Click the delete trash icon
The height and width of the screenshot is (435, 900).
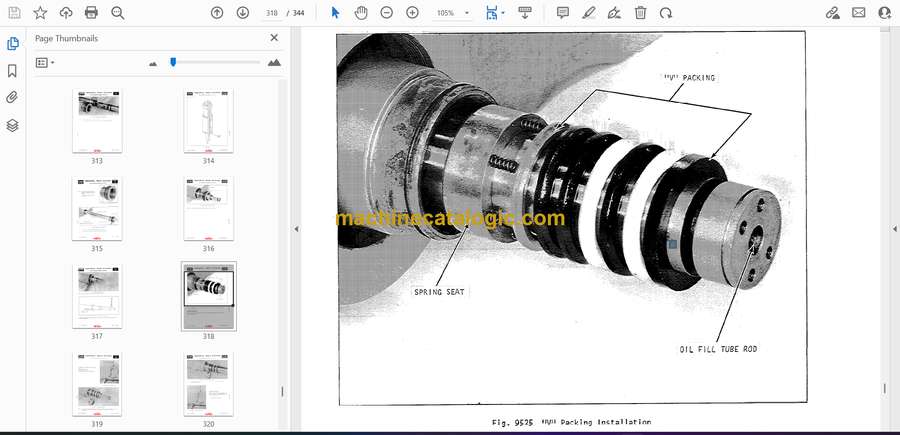tap(641, 13)
